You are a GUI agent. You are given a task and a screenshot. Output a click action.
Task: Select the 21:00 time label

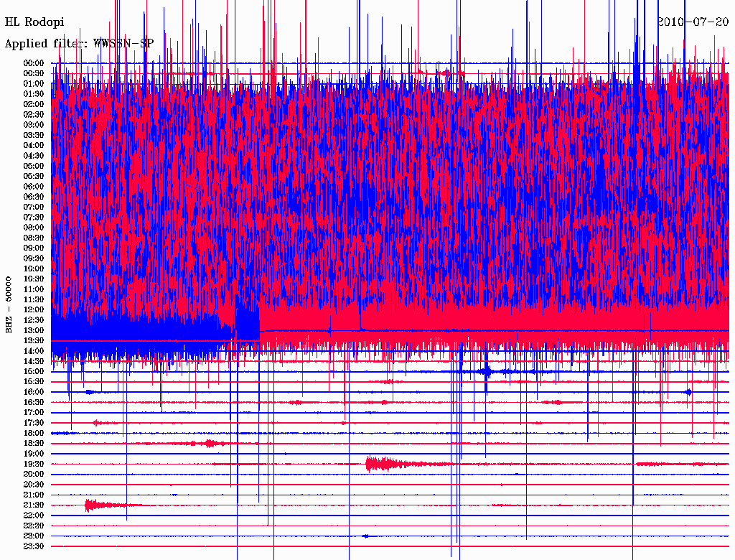34,495
